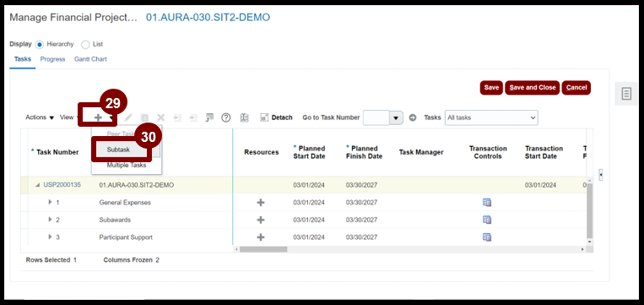Click the Detach table icon

pos(276,117)
